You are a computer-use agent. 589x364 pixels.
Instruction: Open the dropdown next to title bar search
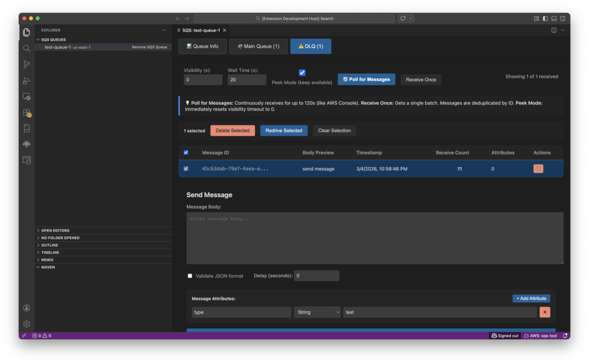click(x=411, y=18)
